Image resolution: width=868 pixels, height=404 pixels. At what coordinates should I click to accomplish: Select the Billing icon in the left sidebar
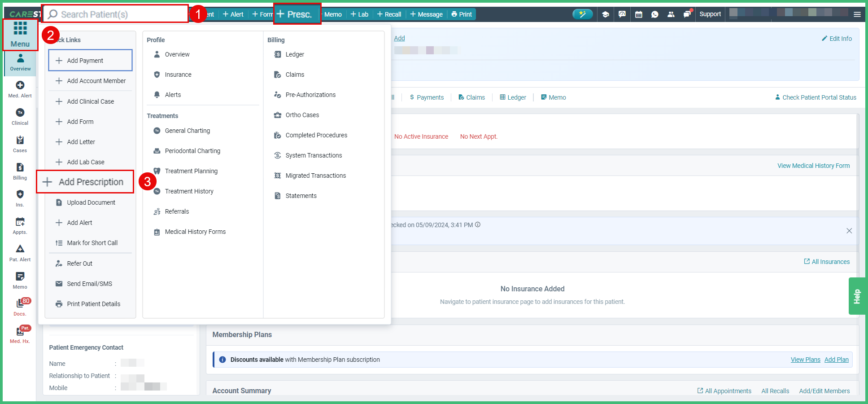tap(20, 171)
